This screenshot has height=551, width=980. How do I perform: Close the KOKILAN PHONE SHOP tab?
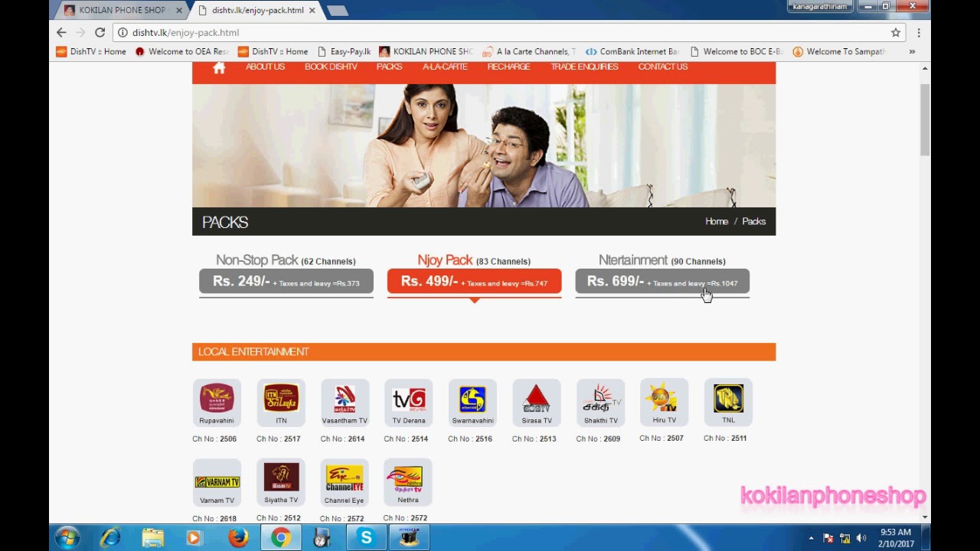[179, 11]
